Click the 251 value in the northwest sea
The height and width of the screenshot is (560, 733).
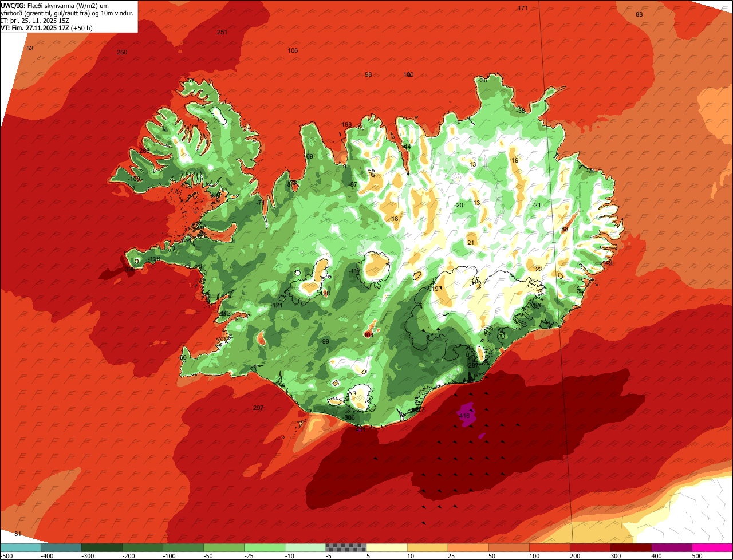(222, 32)
